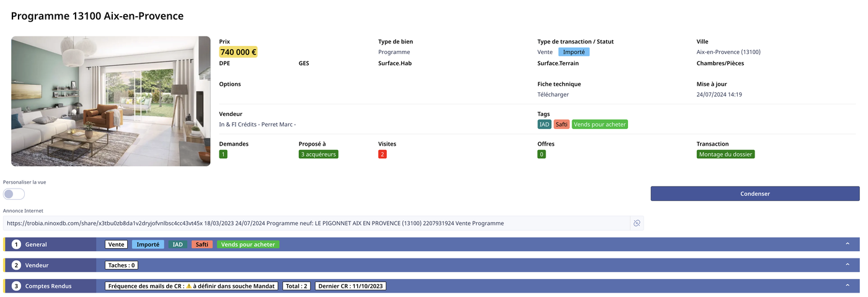Click the yellow highlighted price 740 000 €
This screenshot has width=868, height=297.
(238, 52)
